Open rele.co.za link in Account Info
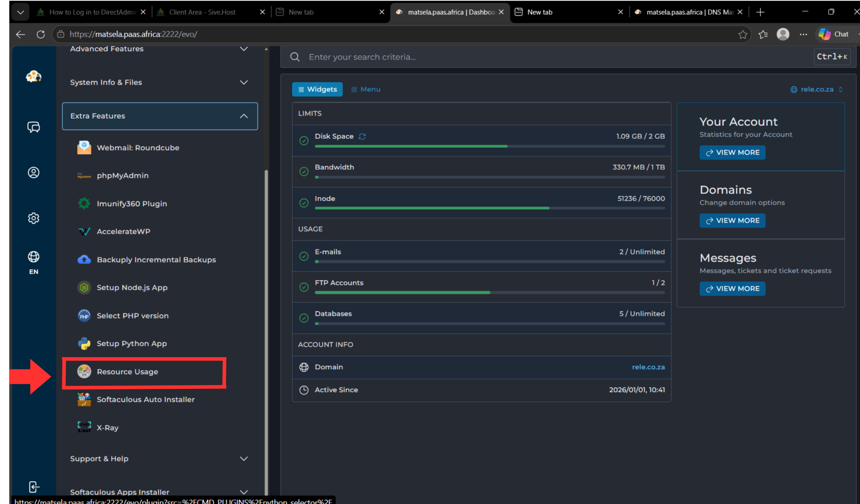Viewport: 860px width, 504px height. 648,367
